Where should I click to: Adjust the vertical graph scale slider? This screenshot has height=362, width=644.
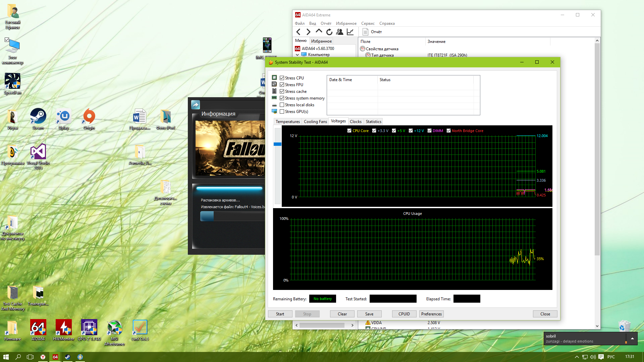[x=277, y=144]
